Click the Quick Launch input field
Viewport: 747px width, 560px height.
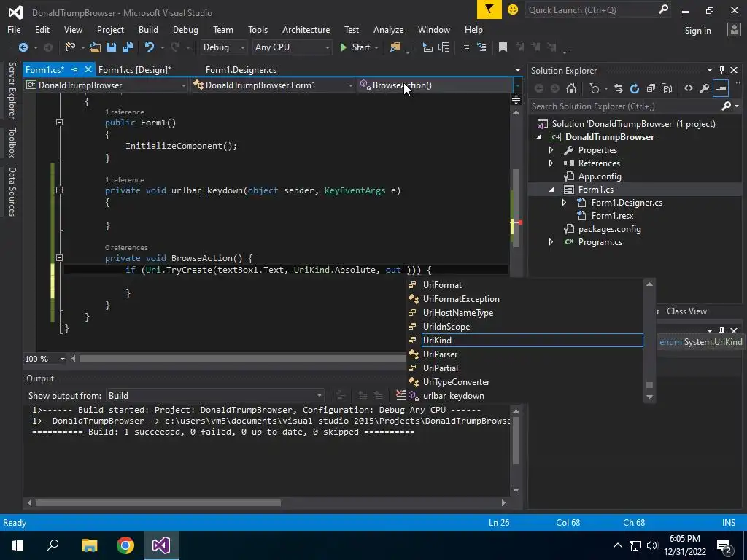pyautogui.click(x=591, y=10)
